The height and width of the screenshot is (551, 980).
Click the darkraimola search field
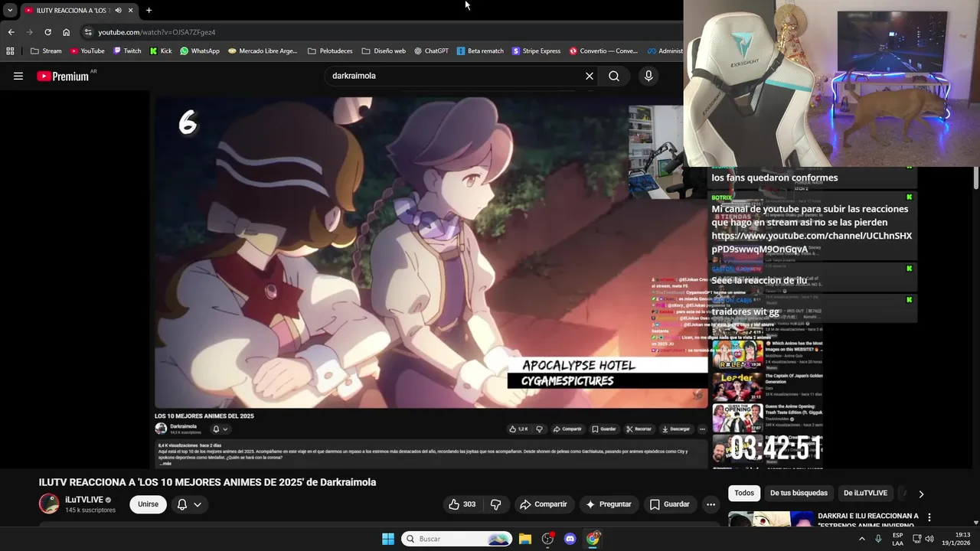(456, 76)
